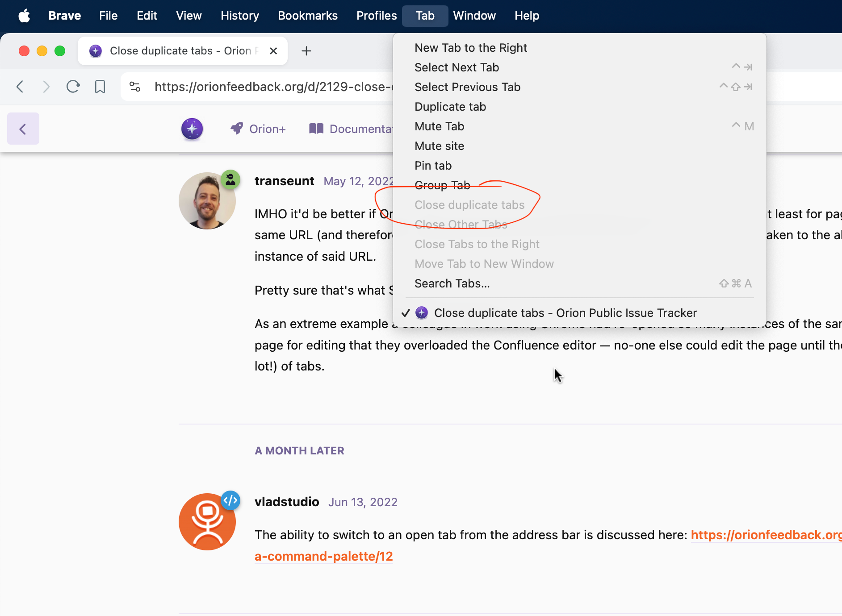
Task: Toggle Pin tab in Tab menu
Action: coord(433,166)
